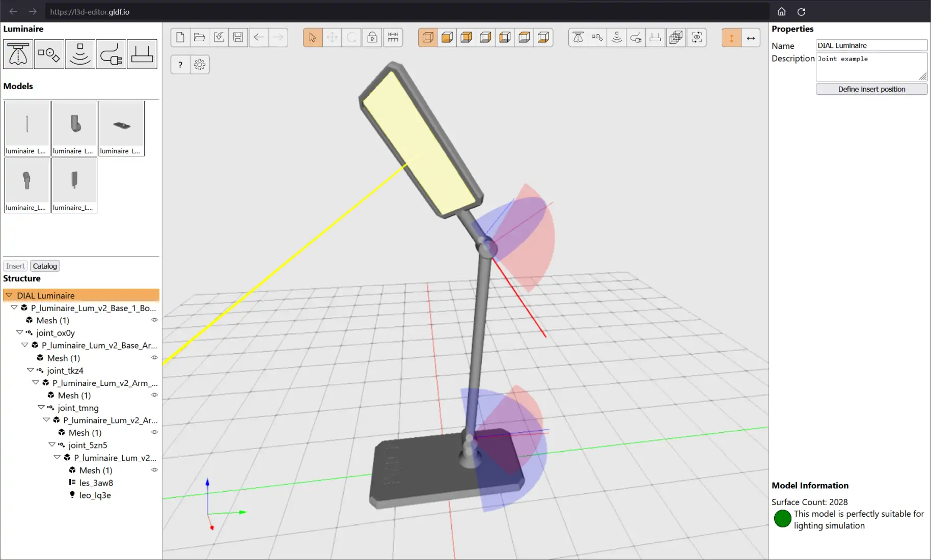
Task: Collapse the joint_tmng tree node
Action: (41, 407)
